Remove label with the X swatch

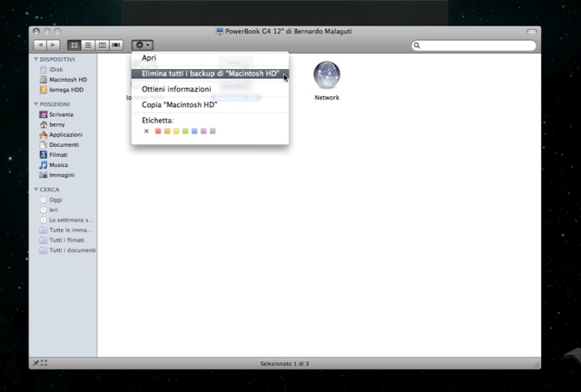pos(146,132)
